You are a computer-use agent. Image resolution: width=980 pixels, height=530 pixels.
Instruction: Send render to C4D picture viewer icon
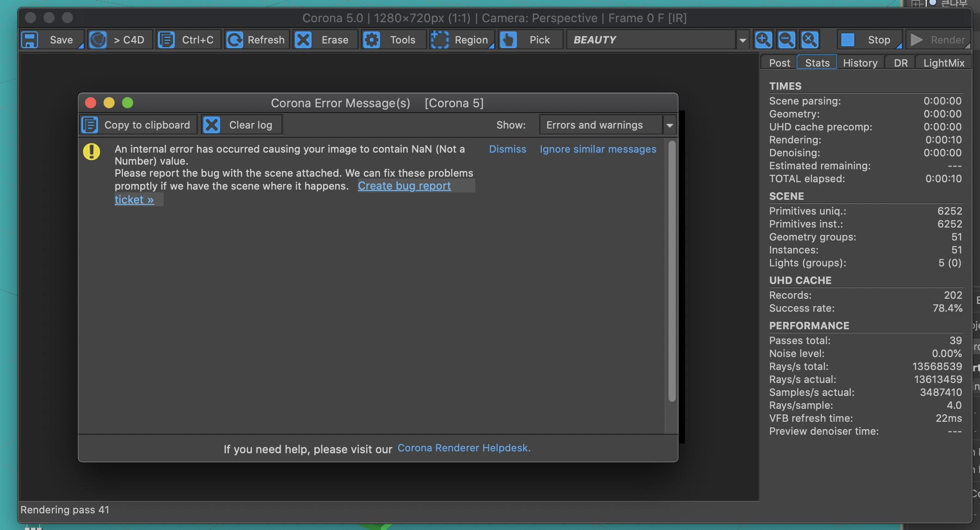(98, 40)
